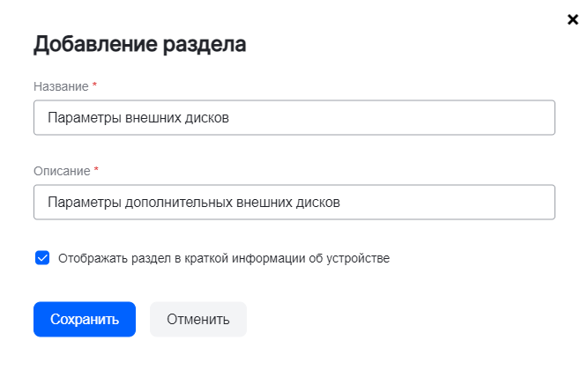Click the Описание field label
Screen dimensions: 588x392
[x=62, y=170]
